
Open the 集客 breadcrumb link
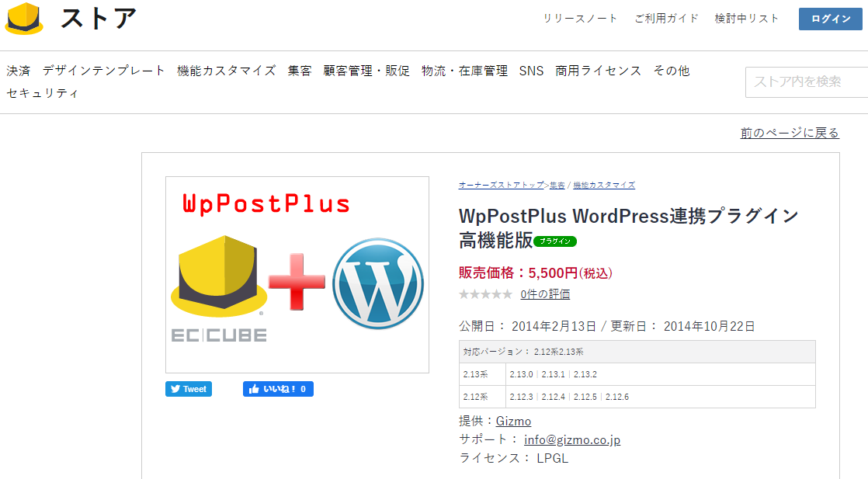(557, 185)
